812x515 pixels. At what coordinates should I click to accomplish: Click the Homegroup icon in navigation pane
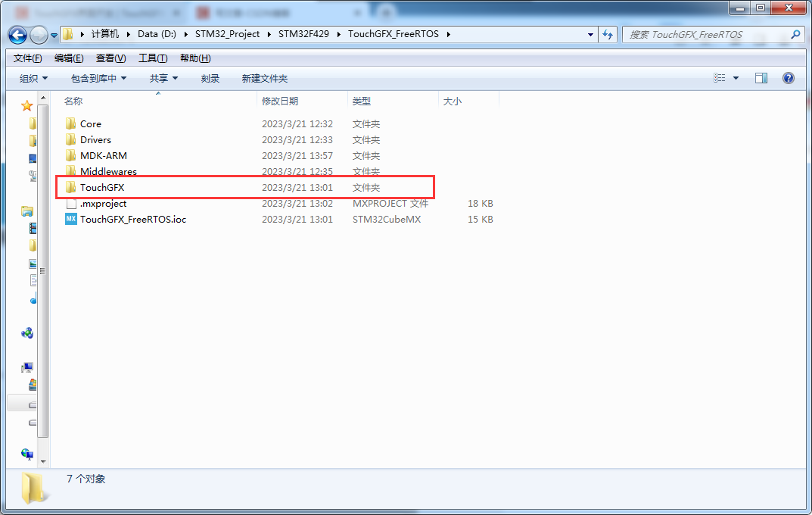(x=27, y=333)
